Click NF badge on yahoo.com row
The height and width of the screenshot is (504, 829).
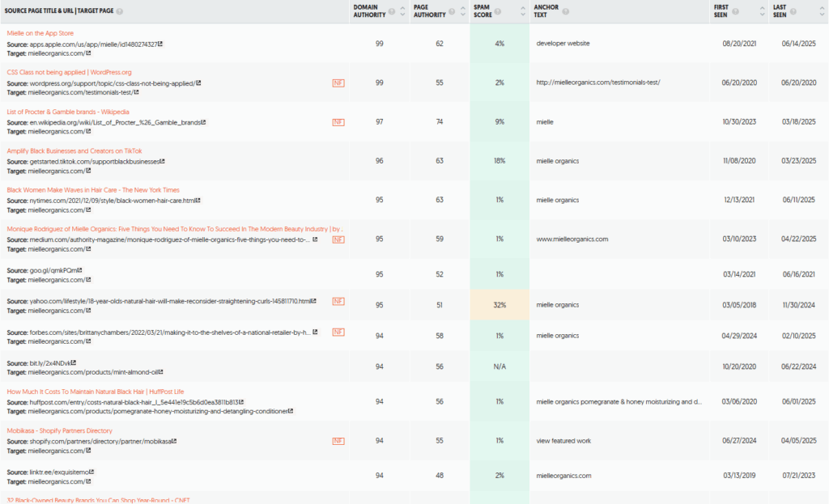pos(338,301)
